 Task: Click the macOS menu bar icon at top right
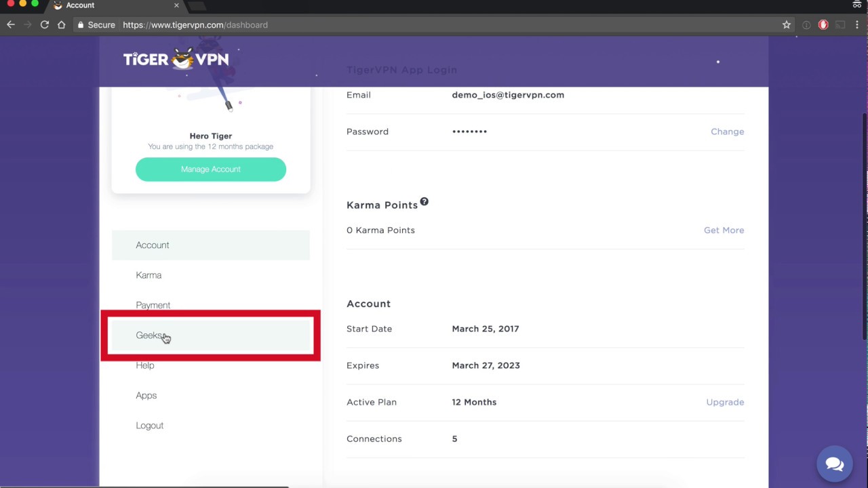tap(857, 5)
